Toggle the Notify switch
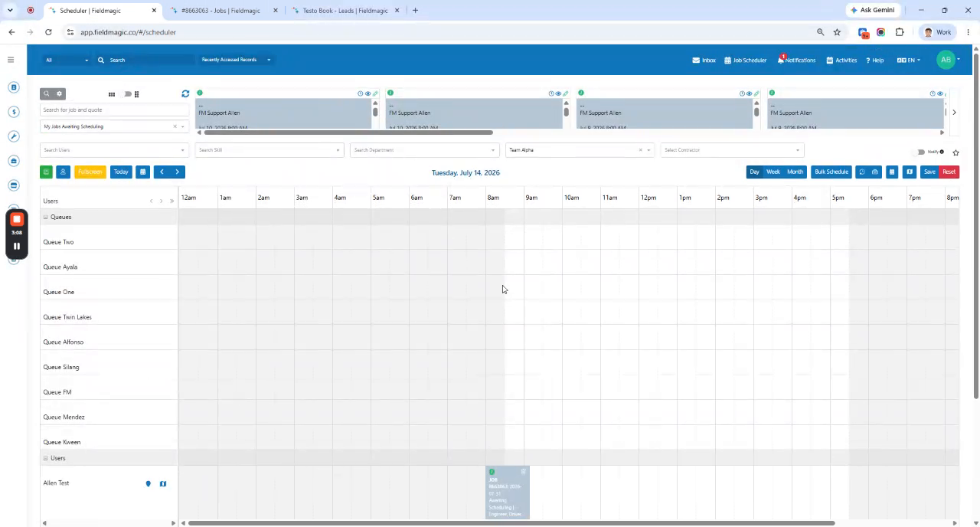 point(921,152)
